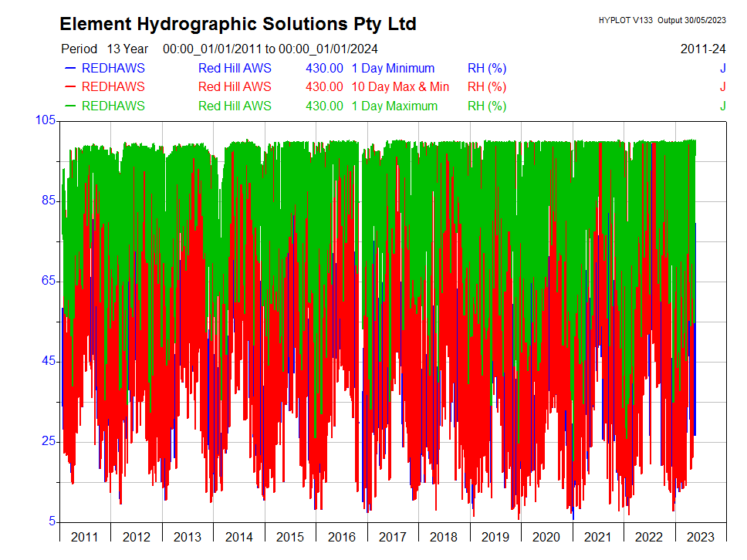747x560 pixels.
Task: Select the 2023 year on the x-axis
Action: tap(700, 537)
